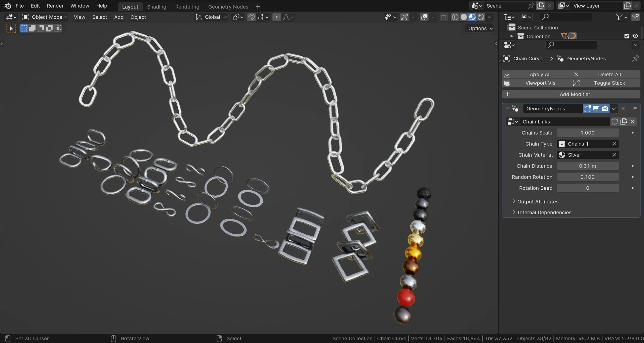Click the Add Modifier button
This screenshot has width=644, height=343.
(x=575, y=94)
